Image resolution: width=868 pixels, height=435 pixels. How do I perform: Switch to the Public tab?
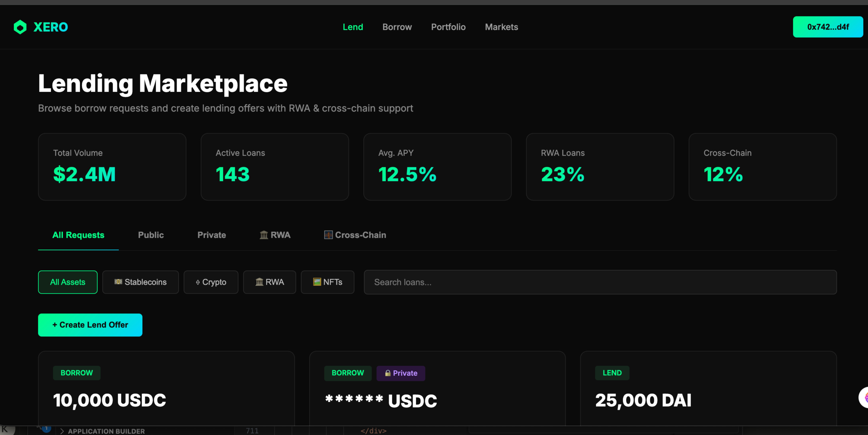[x=151, y=235]
